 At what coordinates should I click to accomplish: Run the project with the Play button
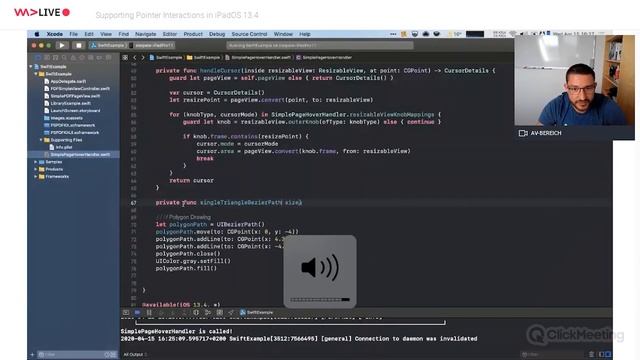(62, 45)
